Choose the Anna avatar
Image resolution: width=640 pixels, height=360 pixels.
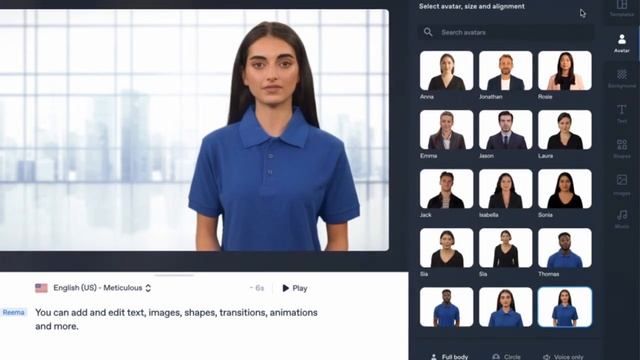447,70
